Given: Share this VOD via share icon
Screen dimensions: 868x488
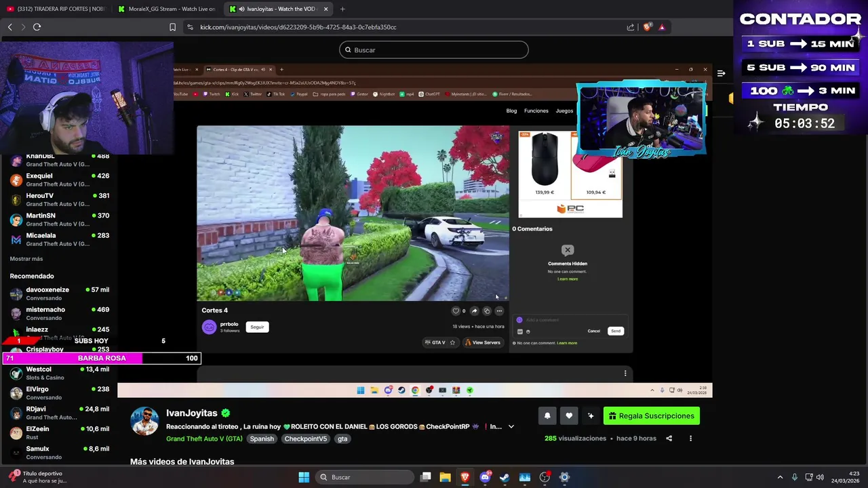Looking at the screenshot, I should [x=669, y=439].
